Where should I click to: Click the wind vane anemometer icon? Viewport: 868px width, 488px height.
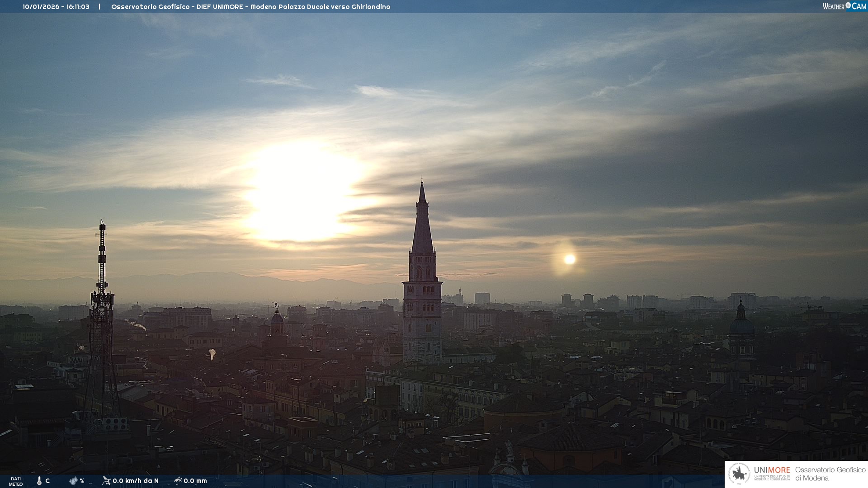(x=106, y=480)
